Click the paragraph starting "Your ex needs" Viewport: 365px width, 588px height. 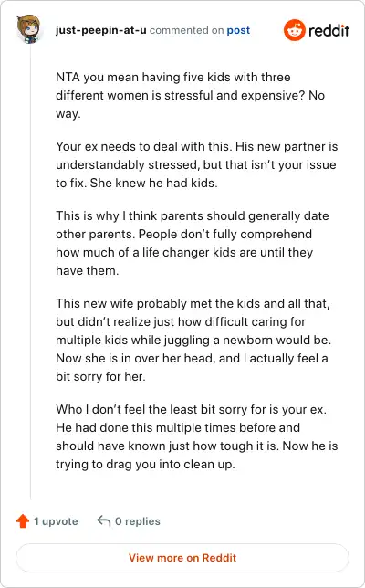(197, 164)
